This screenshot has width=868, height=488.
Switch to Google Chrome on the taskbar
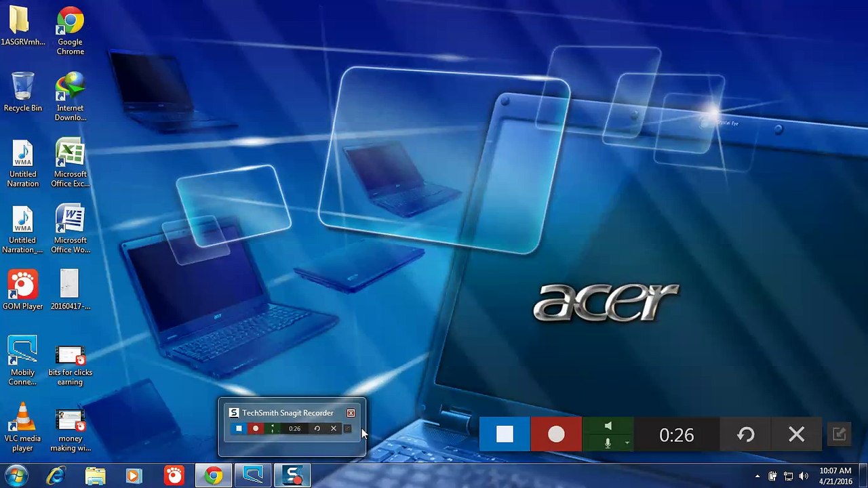[x=214, y=476]
